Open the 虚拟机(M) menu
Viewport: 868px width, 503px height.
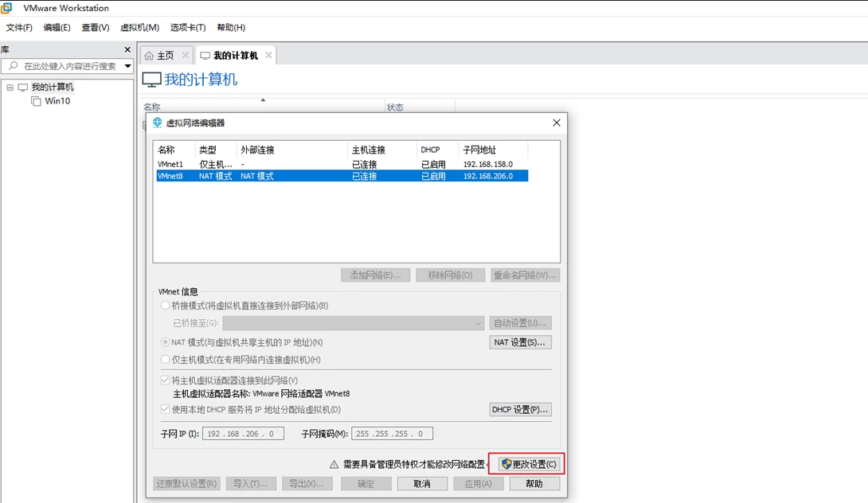point(139,27)
